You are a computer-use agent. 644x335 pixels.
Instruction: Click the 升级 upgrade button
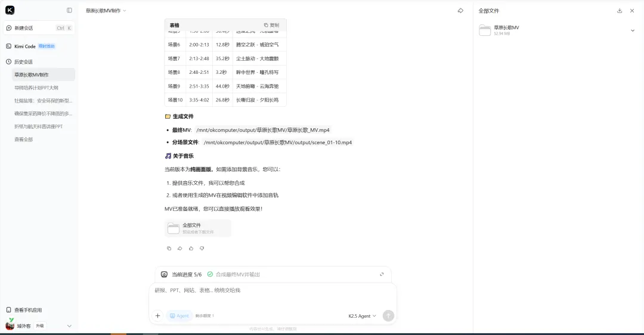coord(40,325)
